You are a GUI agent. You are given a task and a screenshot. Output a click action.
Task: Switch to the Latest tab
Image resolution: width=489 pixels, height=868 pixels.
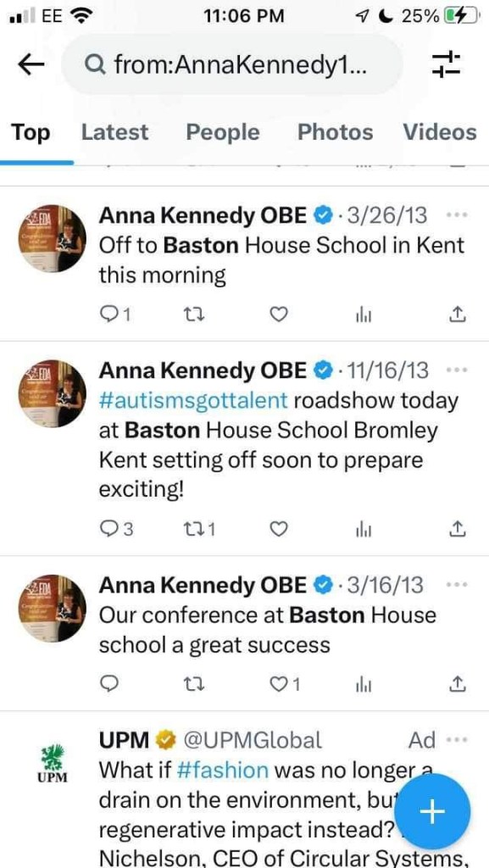pos(114,132)
